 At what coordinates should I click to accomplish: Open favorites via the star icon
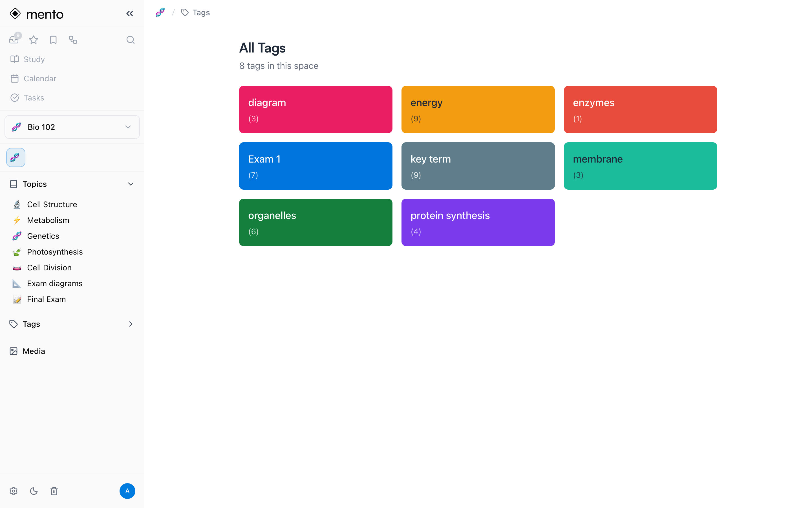click(x=34, y=40)
